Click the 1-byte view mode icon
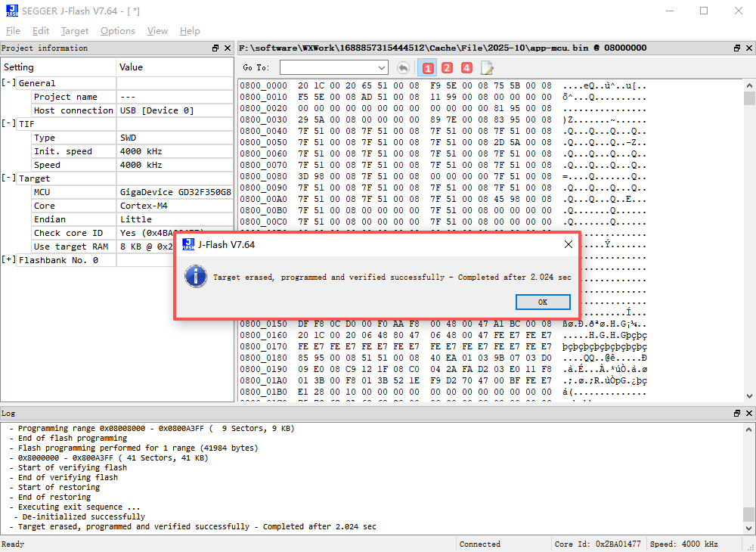The width and height of the screenshot is (756, 552). [427, 68]
